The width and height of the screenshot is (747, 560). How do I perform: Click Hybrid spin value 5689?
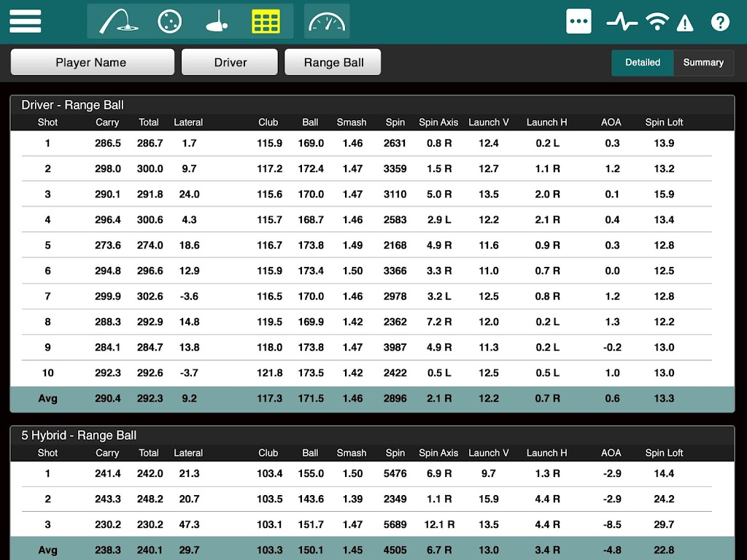(395, 525)
